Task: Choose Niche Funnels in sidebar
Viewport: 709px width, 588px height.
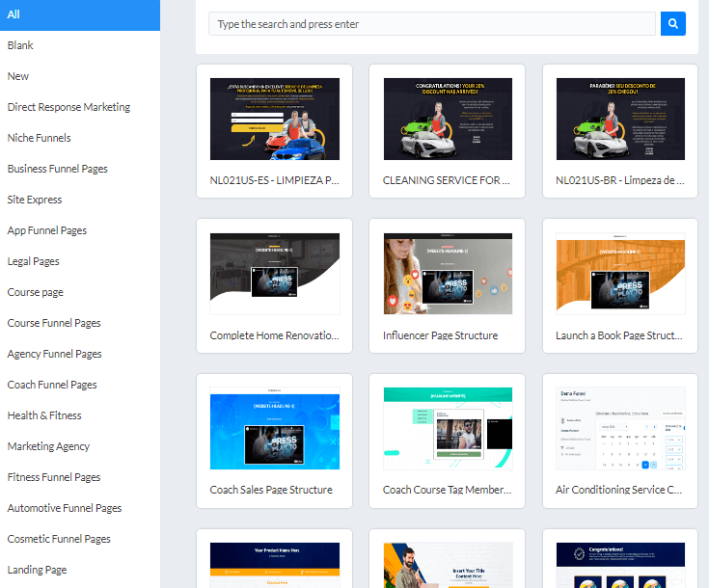Action: point(39,138)
